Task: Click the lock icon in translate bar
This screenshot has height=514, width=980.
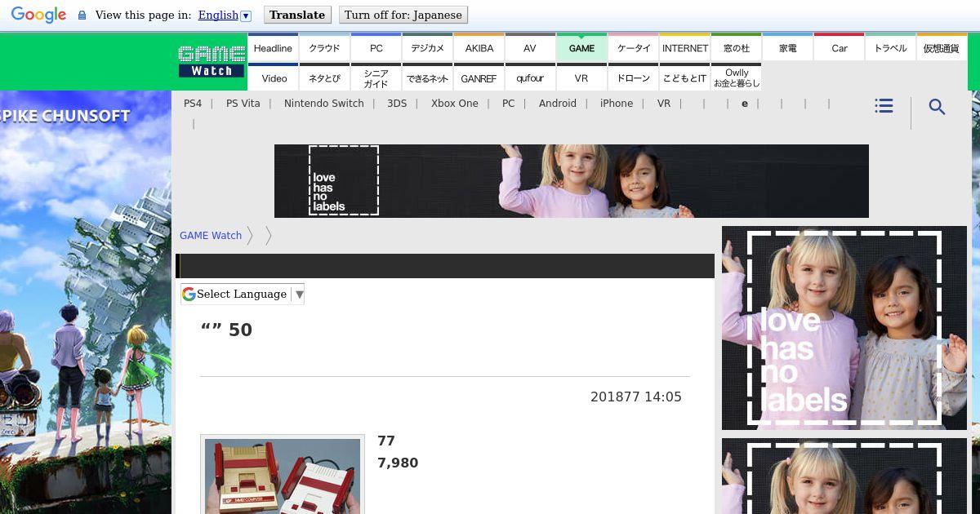Action: [x=82, y=16]
